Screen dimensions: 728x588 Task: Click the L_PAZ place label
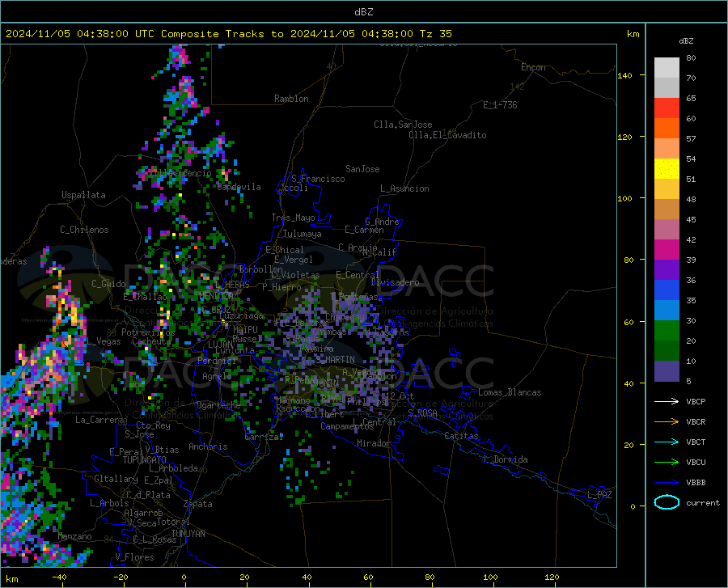tap(599, 495)
